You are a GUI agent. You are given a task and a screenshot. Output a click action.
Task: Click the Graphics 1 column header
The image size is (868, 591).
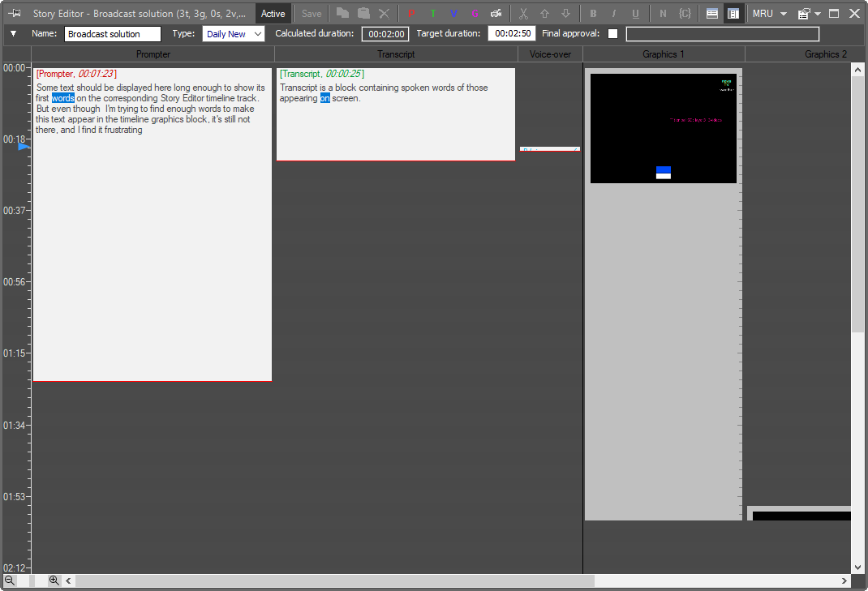tap(664, 54)
